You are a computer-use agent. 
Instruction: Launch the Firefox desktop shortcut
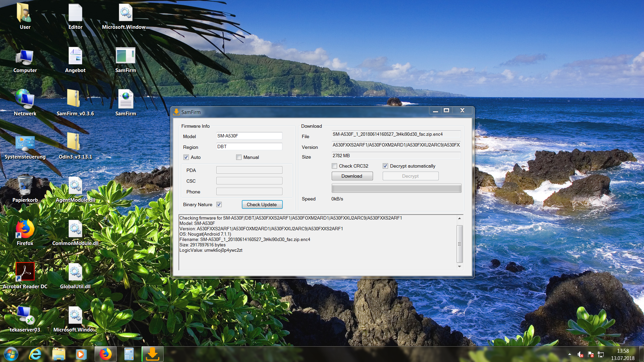[25, 233]
